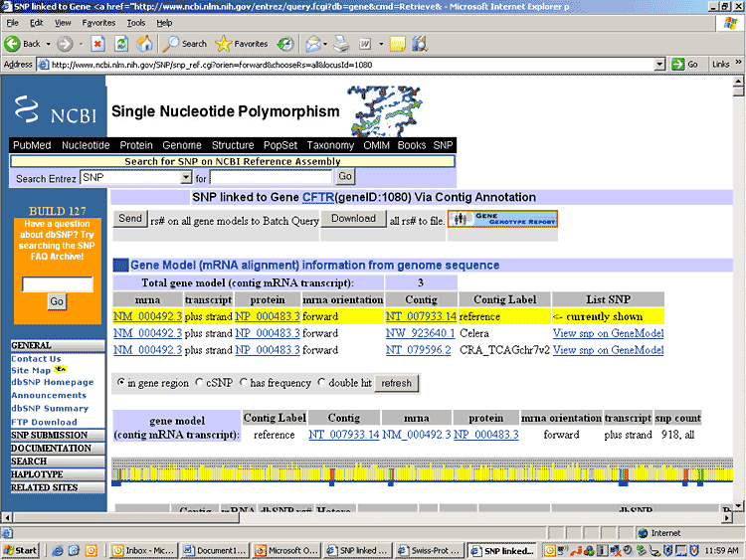This screenshot has width=746, height=560.
Task: Click the Download all rs# button
Action: [353, 219]
